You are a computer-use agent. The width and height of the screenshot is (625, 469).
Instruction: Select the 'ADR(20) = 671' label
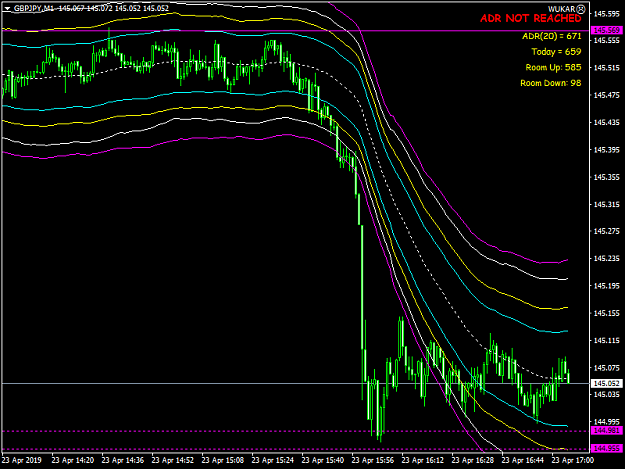[552, 36]
